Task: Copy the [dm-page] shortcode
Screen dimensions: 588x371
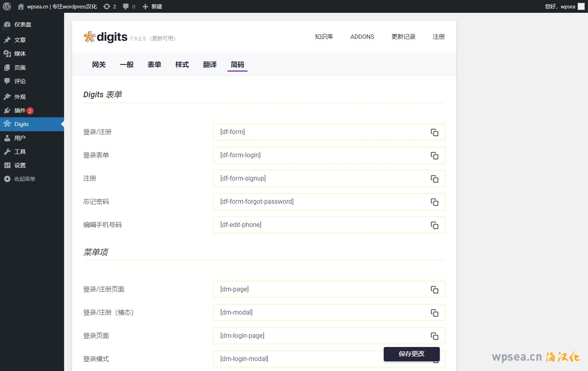Action: pyautogui.click(x=434, y=290)
